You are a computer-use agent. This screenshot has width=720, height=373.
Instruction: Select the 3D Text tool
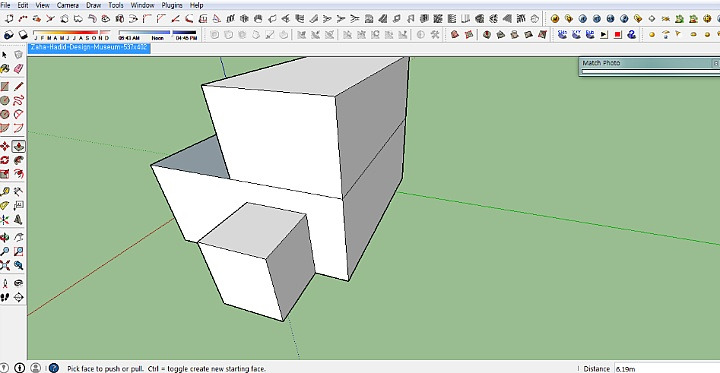coord(18,219)
